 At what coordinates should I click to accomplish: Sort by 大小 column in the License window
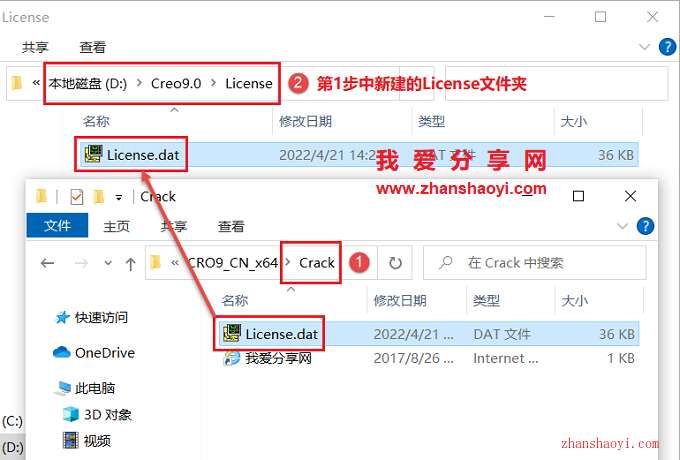coord(573,121)
